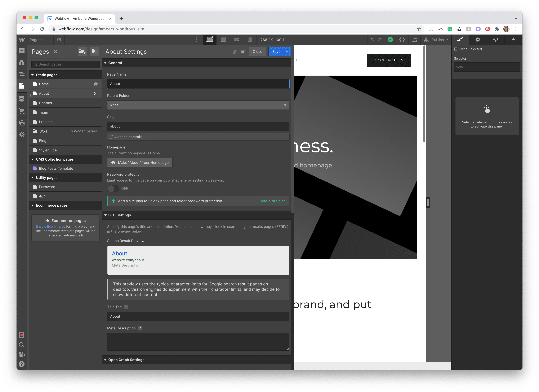
Task: Open the Interactions panel
Action: [x=514, y=39]
